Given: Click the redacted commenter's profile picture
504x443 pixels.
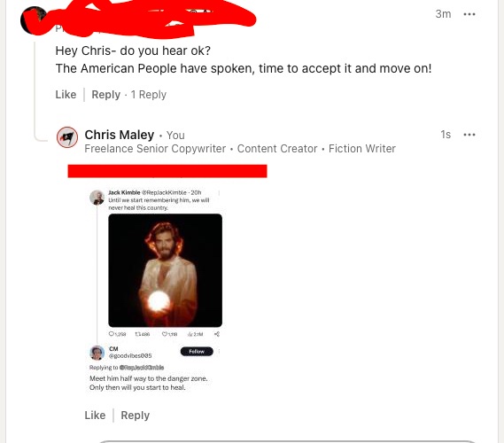Looking at the screenshot, I should pyautogui.click(x=34, y=20).
